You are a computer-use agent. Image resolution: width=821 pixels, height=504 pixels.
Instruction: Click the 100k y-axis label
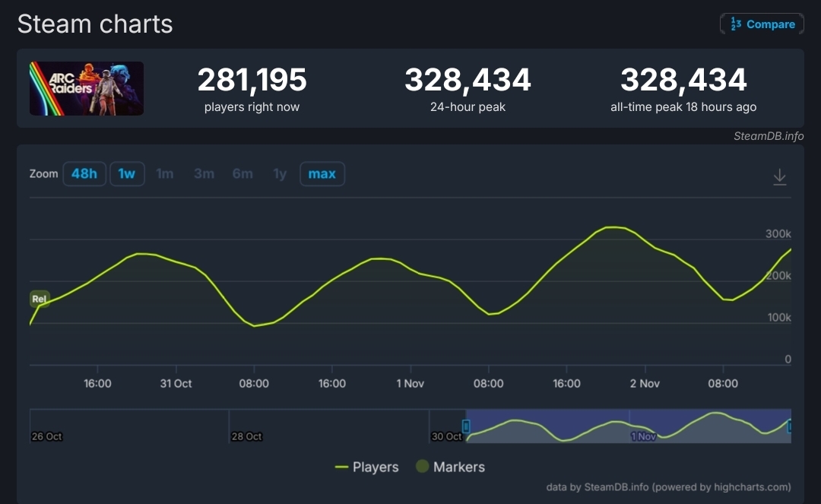(779, 318)
